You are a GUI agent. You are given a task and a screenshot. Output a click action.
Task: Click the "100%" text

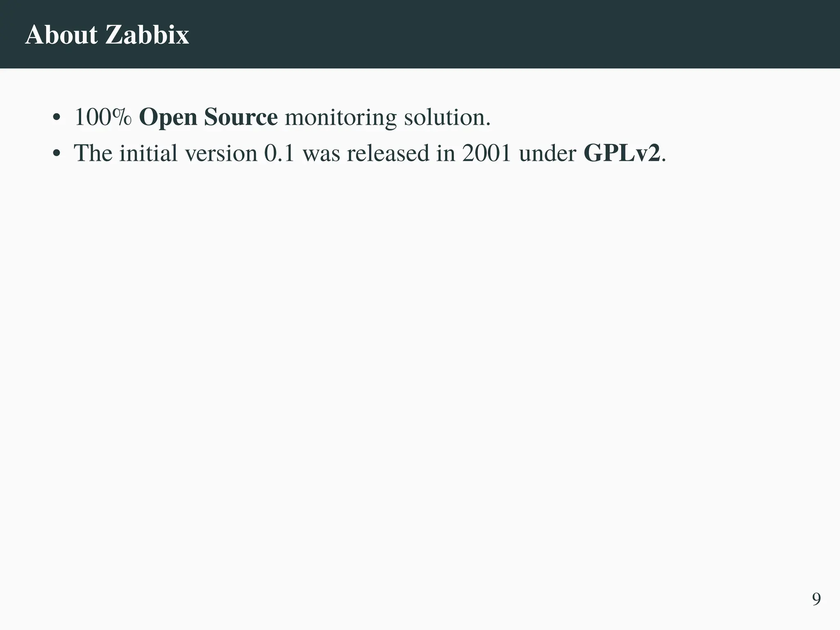(103, 117)
